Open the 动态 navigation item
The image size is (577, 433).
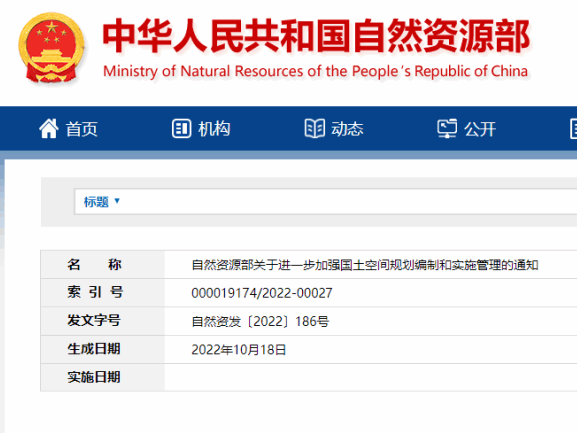347,129
